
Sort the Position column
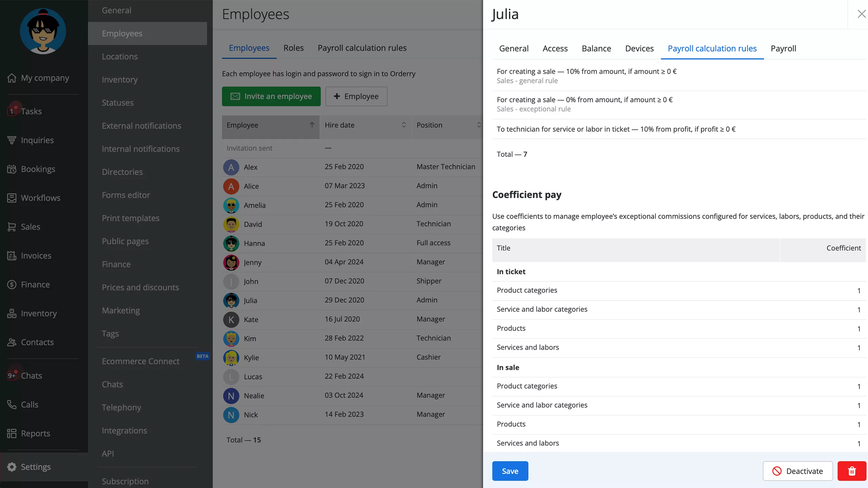click(x=478, y=125)
